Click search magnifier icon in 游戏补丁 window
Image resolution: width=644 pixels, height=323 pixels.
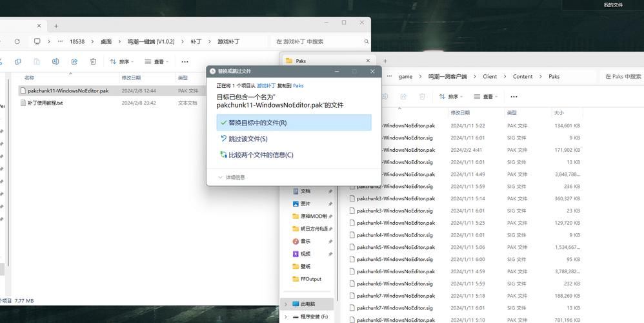coord(367,41)
